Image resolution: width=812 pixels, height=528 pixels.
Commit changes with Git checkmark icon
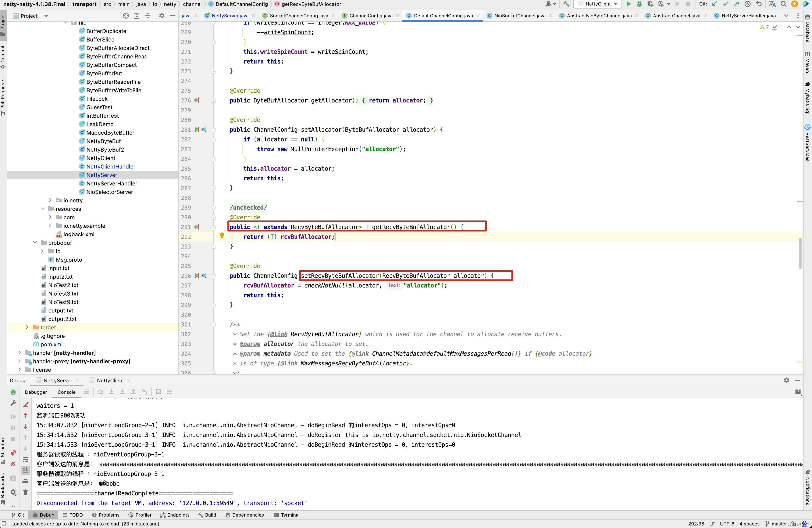click(726, 4)
